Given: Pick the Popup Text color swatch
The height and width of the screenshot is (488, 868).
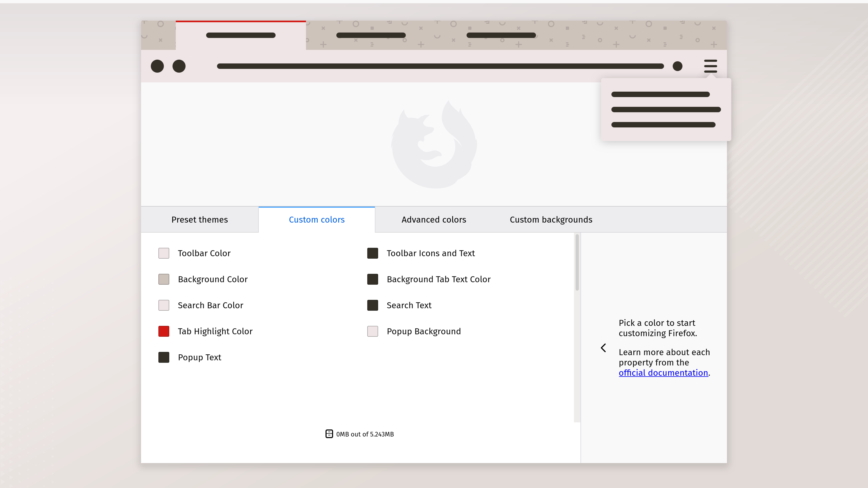Looking at the screenshot, I should 164,357.
